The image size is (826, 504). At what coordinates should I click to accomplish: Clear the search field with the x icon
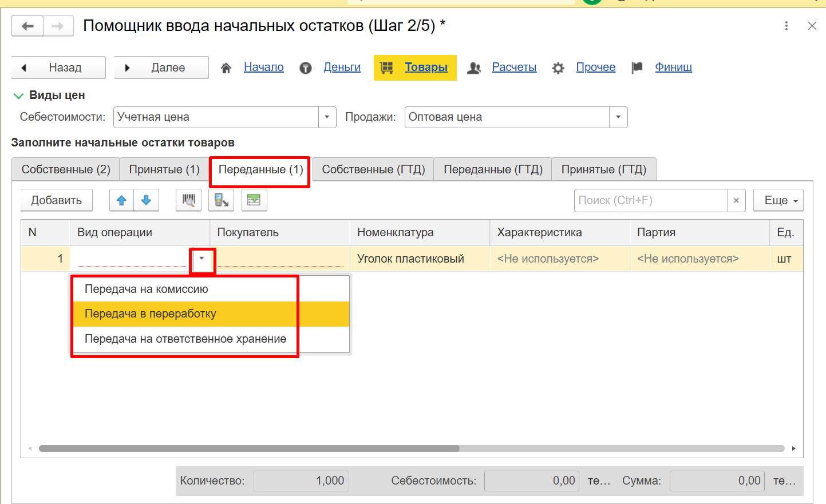(736, 200)
